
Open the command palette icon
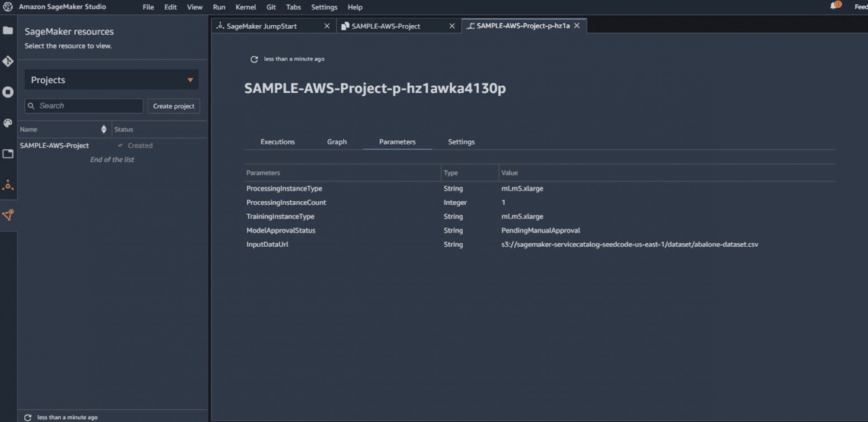pos(8,123)
